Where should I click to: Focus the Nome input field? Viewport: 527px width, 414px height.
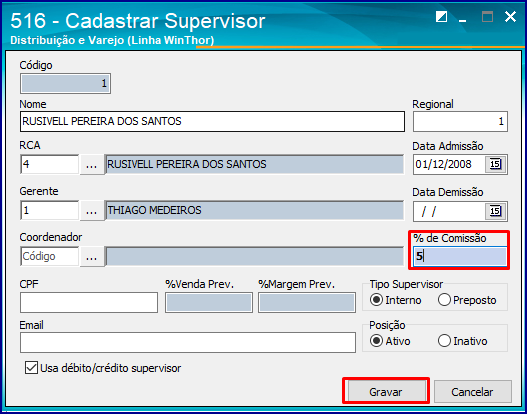coord(212,121)
